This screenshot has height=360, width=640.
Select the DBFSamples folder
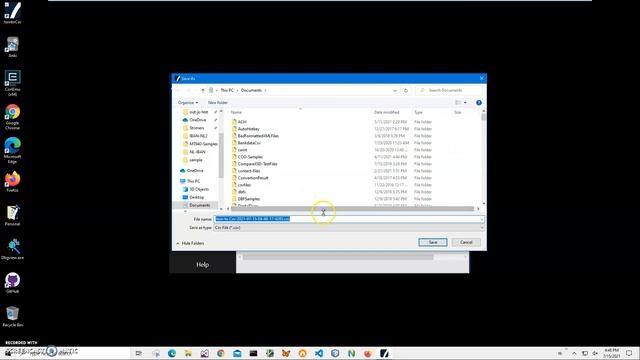[249, 199]
